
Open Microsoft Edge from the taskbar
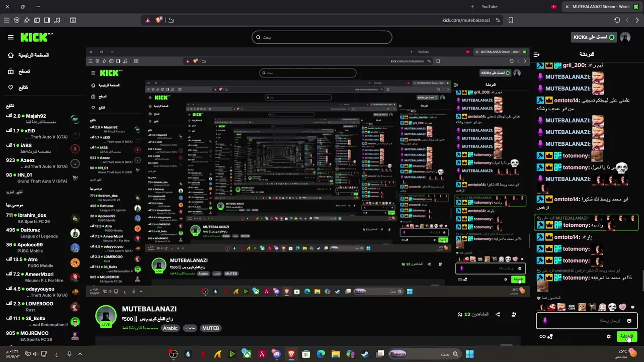[320, 354]
